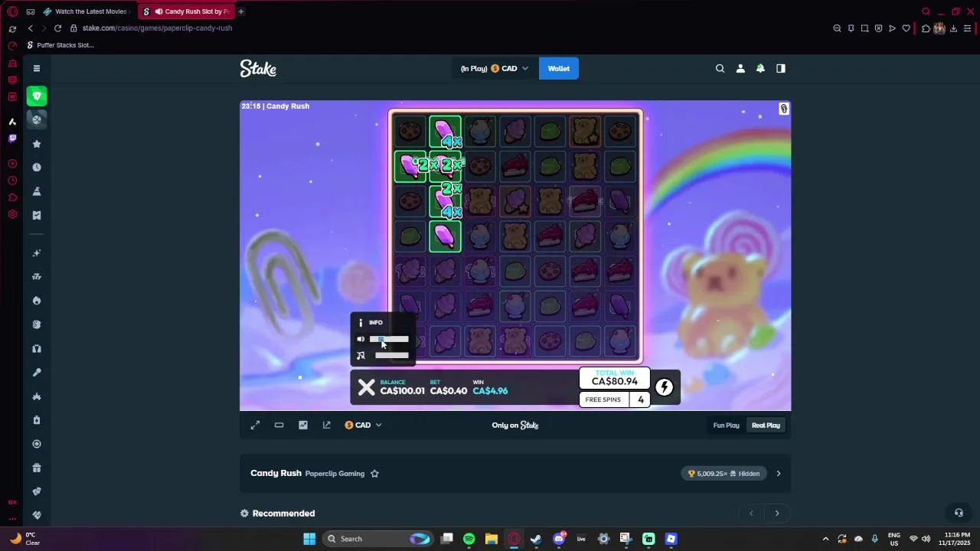
Task: Click the paperclip icon at game top-right
Action: tap(784, 109)
